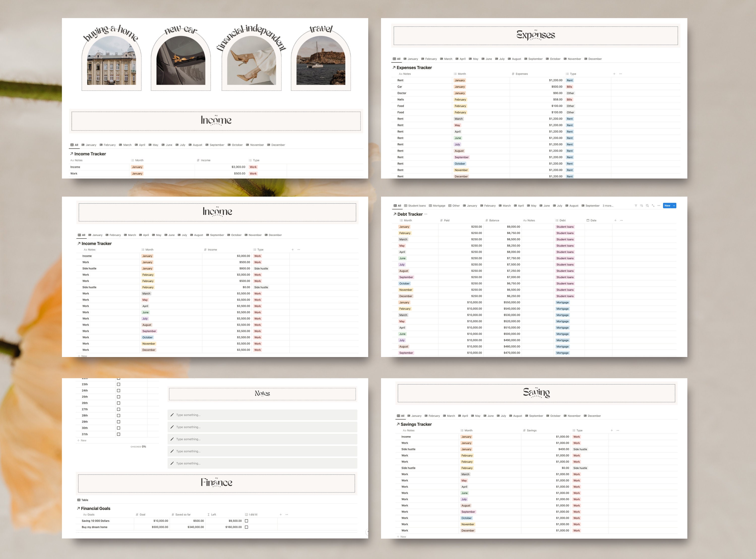Check 'I did it!' for Saving 10 000 Dollars

click(x=246, y=521)
